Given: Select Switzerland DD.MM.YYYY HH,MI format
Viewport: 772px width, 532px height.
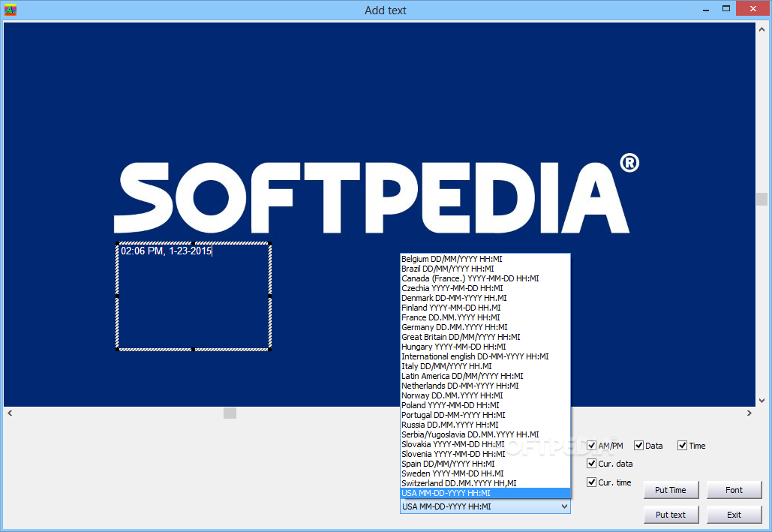Looking at the screenshot, I should tap(485, 483).
